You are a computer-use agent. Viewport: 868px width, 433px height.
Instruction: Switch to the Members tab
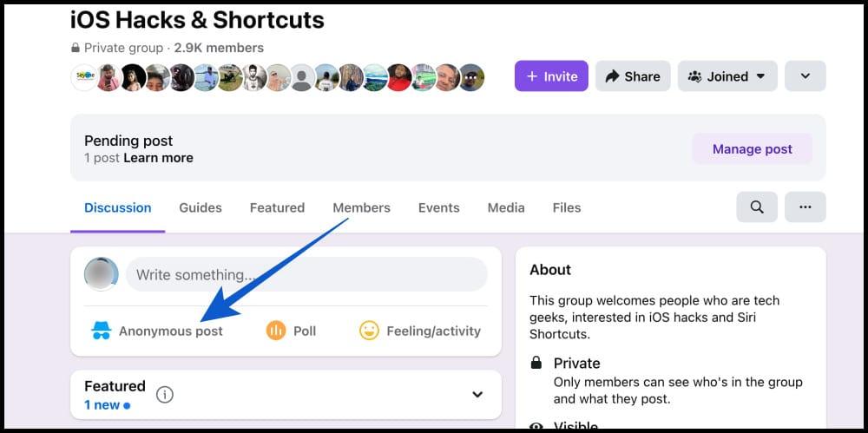click(361, 207)
